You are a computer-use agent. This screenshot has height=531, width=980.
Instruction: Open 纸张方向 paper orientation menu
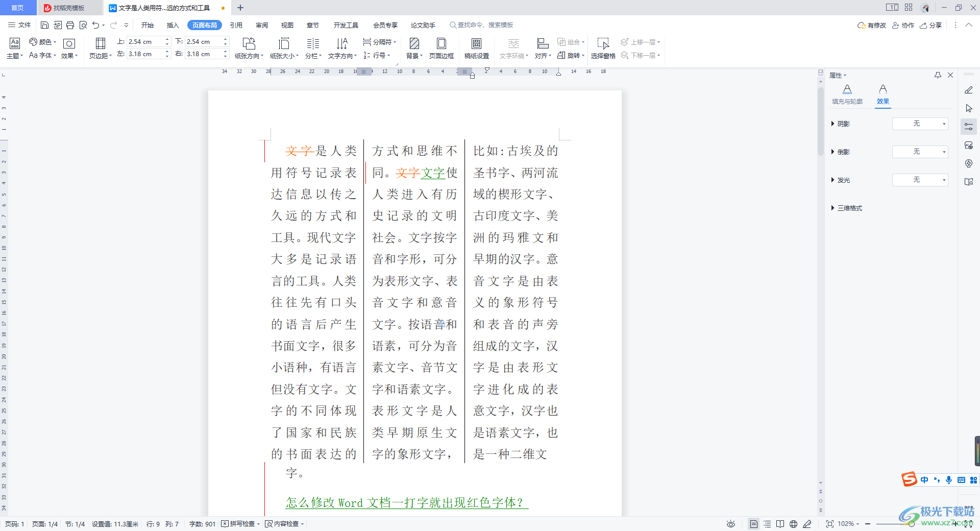click(x=249, y=49)
